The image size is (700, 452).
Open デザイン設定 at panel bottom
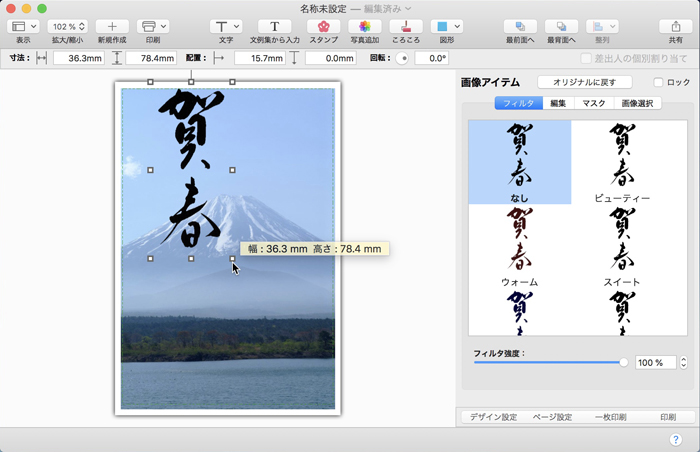[x=493, y=417]
